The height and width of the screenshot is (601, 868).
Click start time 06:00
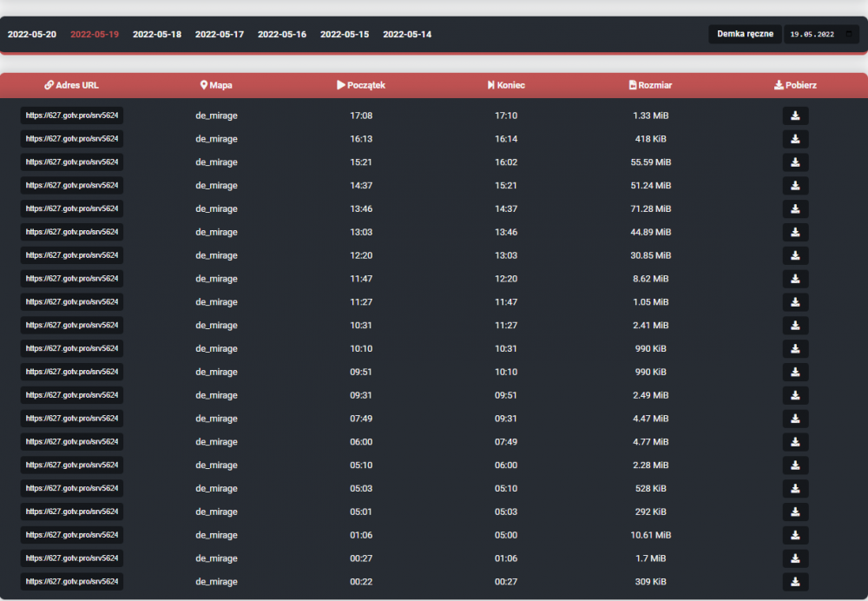point(361,441)
